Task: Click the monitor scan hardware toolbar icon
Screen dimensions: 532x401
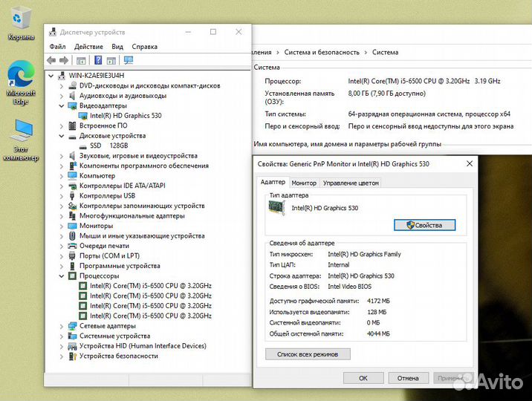Action: (x=129, y=61)
